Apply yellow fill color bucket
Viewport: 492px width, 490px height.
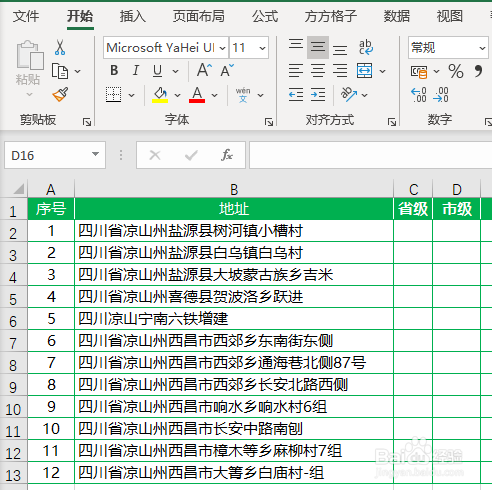[160, 95]
